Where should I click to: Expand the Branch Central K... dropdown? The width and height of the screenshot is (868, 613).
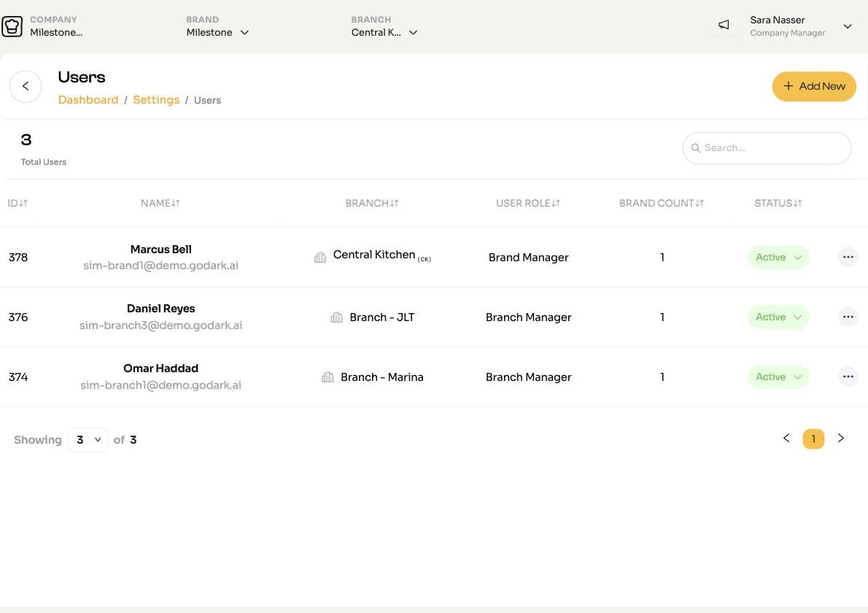point(384,32)
